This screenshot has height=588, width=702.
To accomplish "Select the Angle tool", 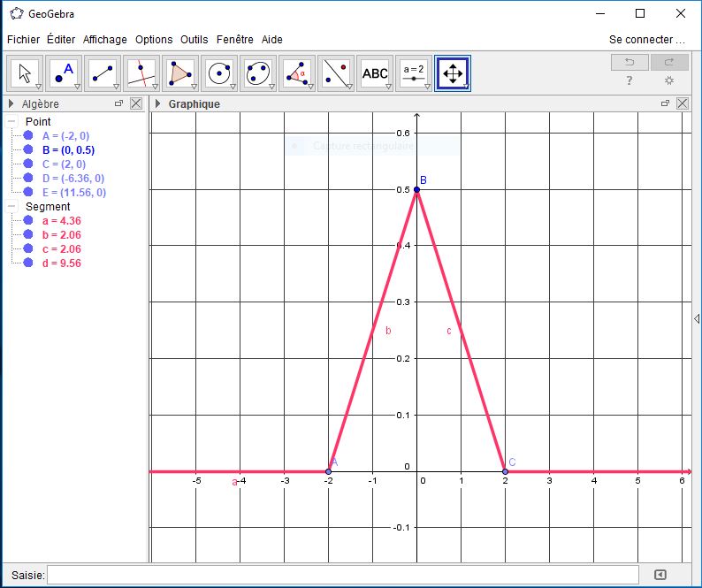I will click(x=297, y=73).
